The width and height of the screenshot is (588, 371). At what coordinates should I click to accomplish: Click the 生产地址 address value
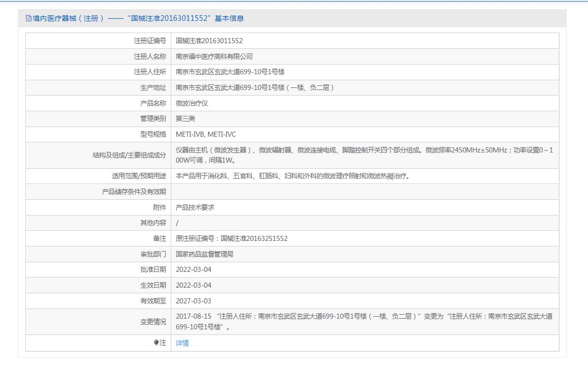click(x=255, y=87)
